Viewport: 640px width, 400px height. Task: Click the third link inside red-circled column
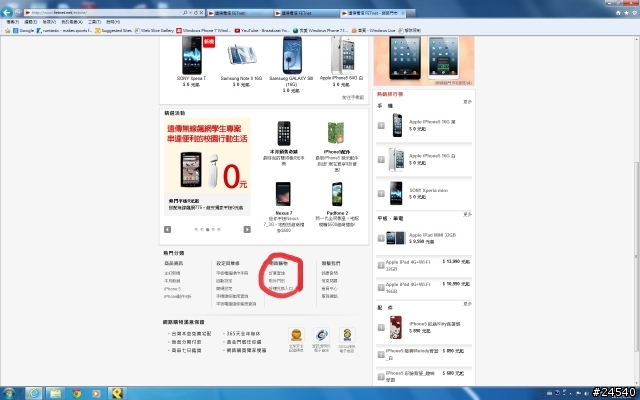[281, 289]
